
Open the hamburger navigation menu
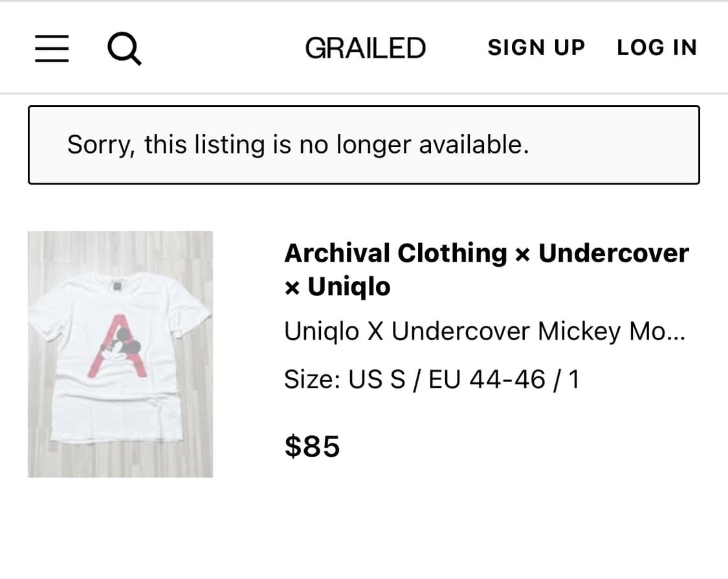tap(52, 49)
